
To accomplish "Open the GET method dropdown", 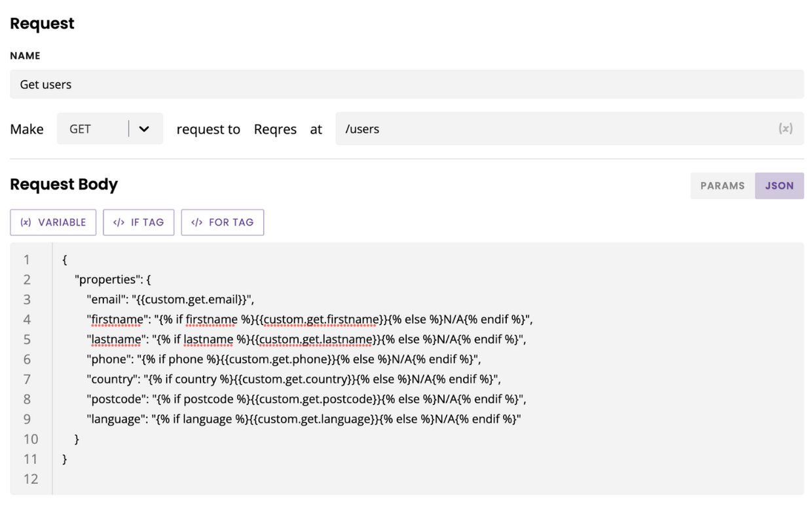I will click(x=109, y=129).
